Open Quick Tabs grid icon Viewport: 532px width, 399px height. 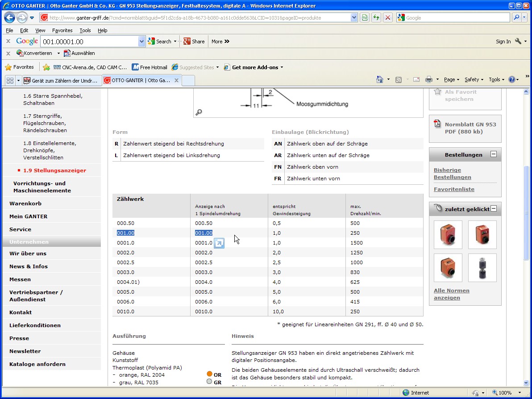tap(10, 80)
